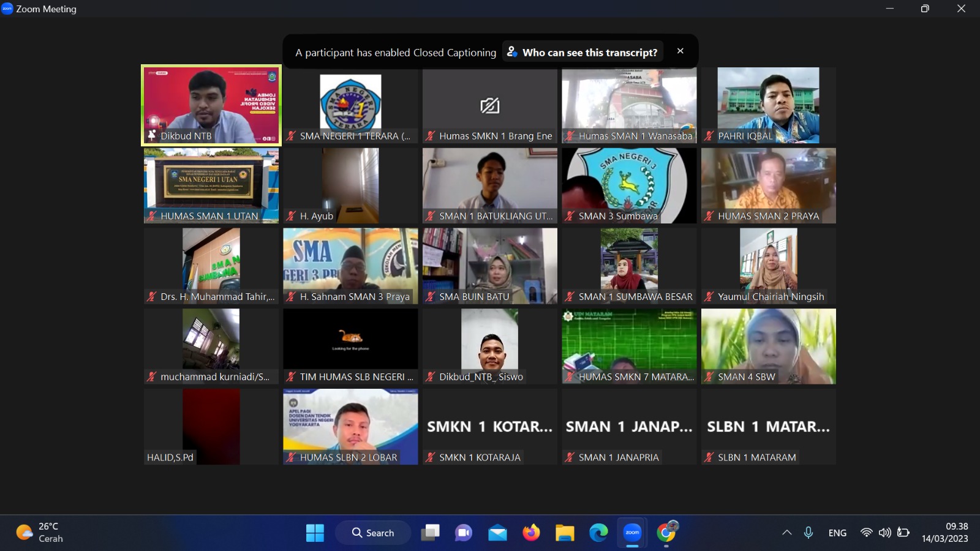Click camera-off icon on Humas SMKN 1 Brang Ene
The image size is (980, 551).
pyautogui.click(x=490, y=106)
